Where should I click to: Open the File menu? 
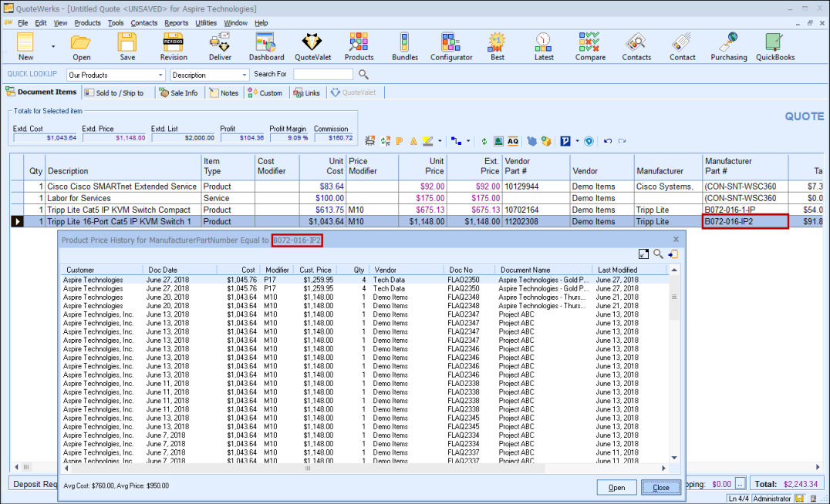point(23,23)
